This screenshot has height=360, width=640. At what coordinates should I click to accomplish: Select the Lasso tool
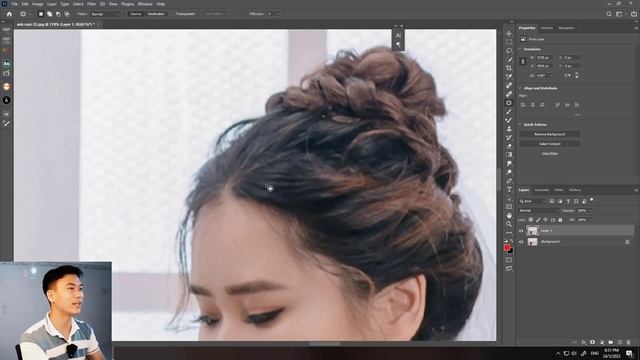pyautogui.click(x=509, y=51)
